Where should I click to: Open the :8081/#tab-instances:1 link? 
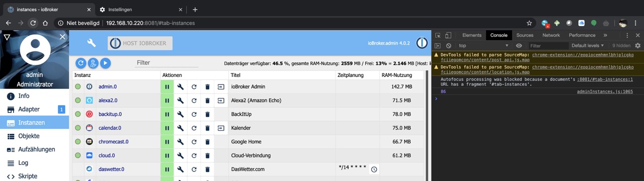(605, 79)
